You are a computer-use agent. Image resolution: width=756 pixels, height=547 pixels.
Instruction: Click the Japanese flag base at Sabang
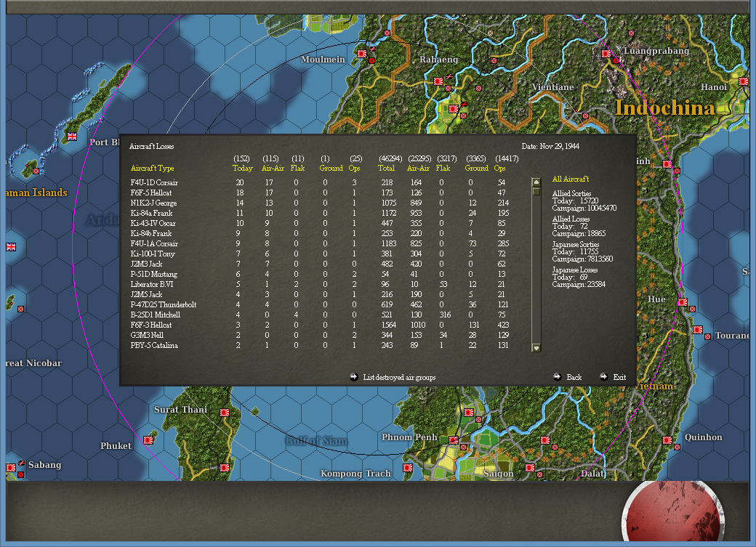tap(11, 468)
